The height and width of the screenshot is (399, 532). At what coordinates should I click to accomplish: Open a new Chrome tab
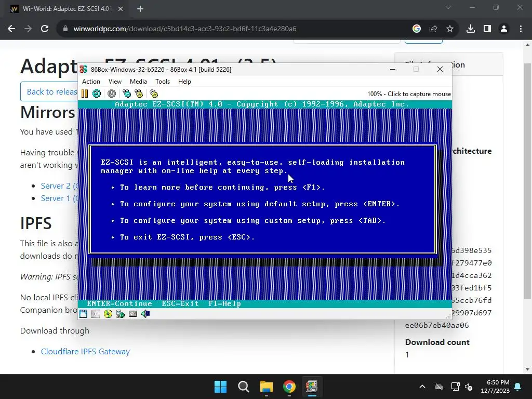[140, 9]
